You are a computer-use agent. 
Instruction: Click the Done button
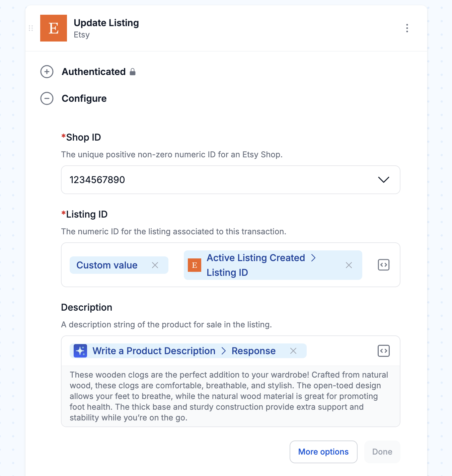point(382,452)
